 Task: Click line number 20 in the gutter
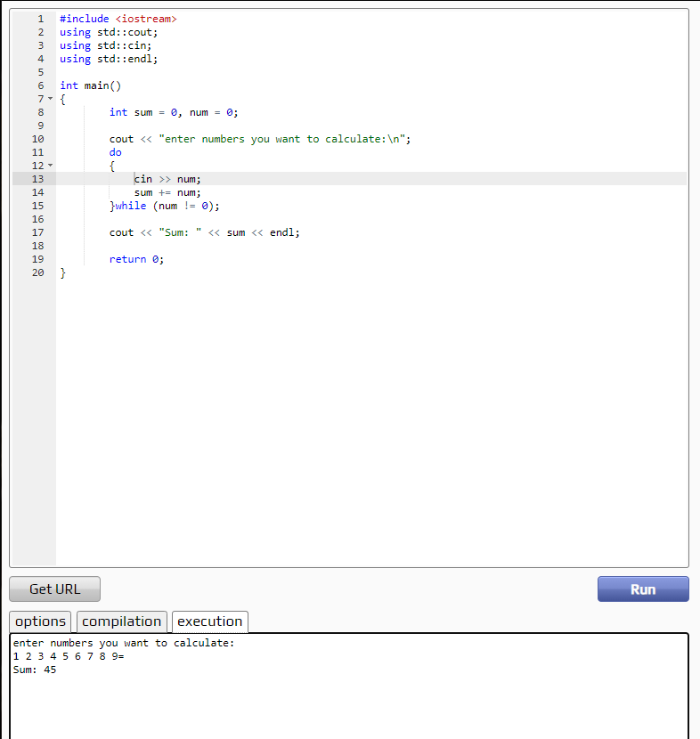37,272
